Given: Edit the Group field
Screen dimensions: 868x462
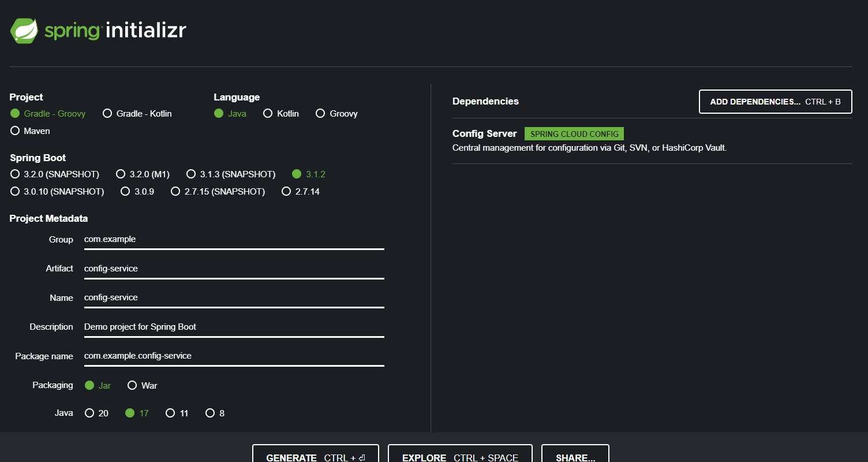Looking at the screenshot, I should [234, 239].
